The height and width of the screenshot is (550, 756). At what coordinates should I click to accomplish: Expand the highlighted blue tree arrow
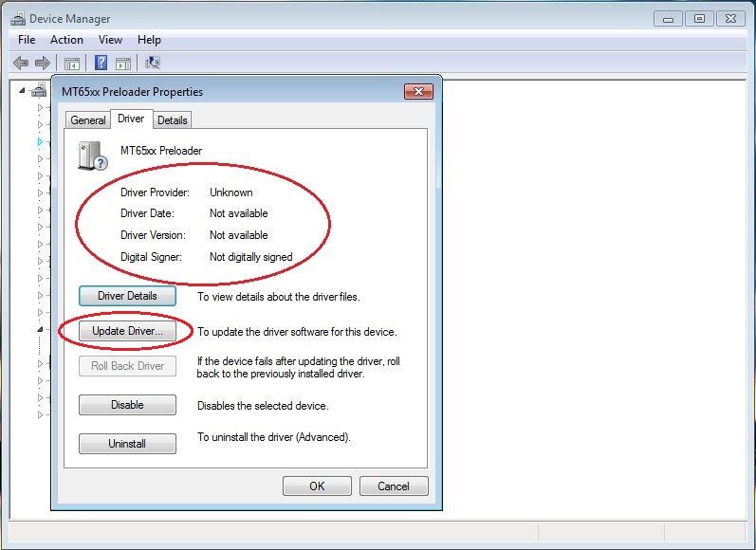tap(40, 141)
